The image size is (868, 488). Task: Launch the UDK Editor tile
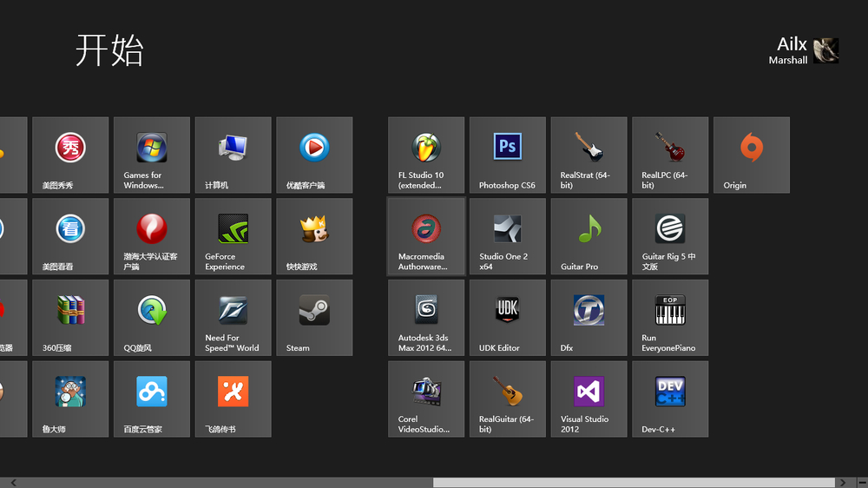[508, 318]
